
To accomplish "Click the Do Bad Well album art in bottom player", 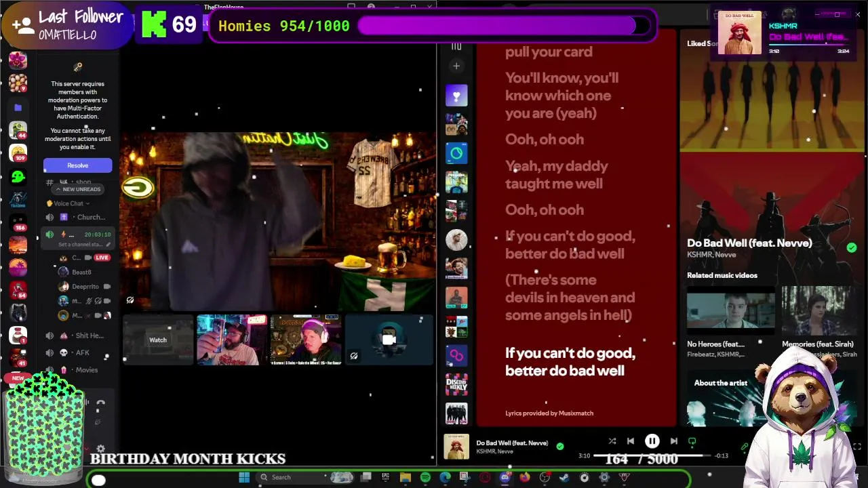I will click(x=456, y=447).
